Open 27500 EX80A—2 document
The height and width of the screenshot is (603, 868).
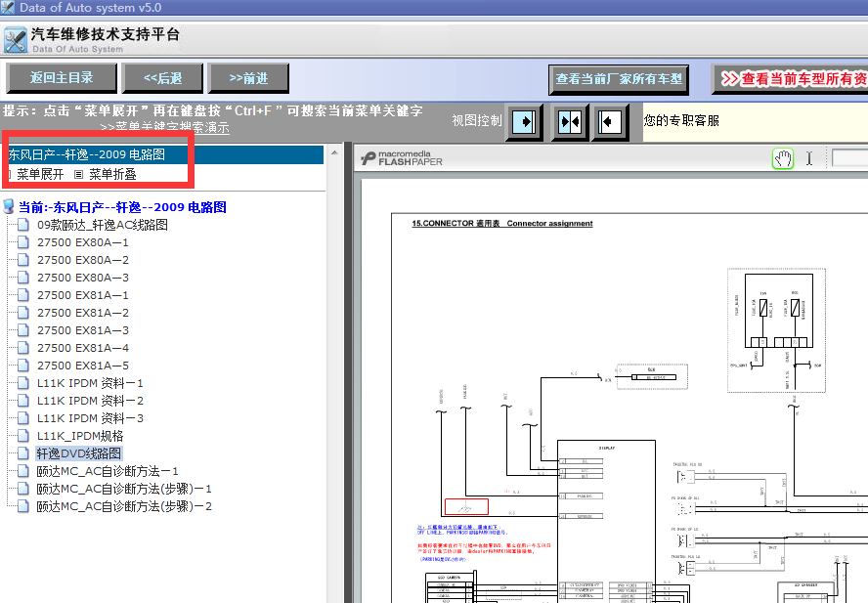[x=83, y=260]
